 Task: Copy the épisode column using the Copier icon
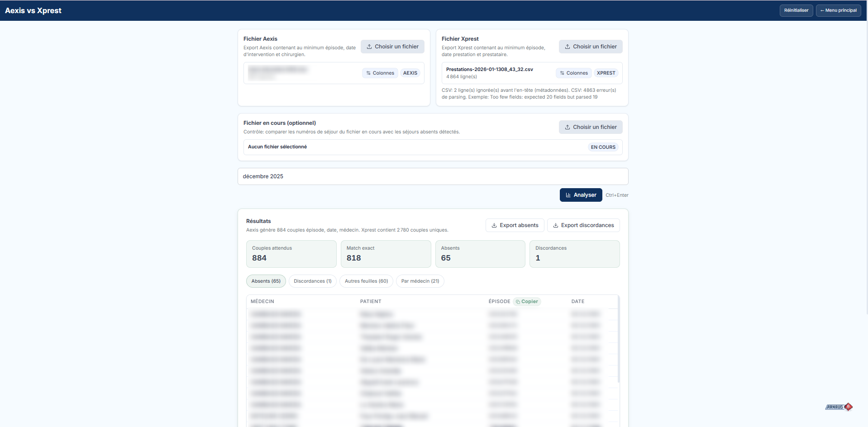[519, 301]
